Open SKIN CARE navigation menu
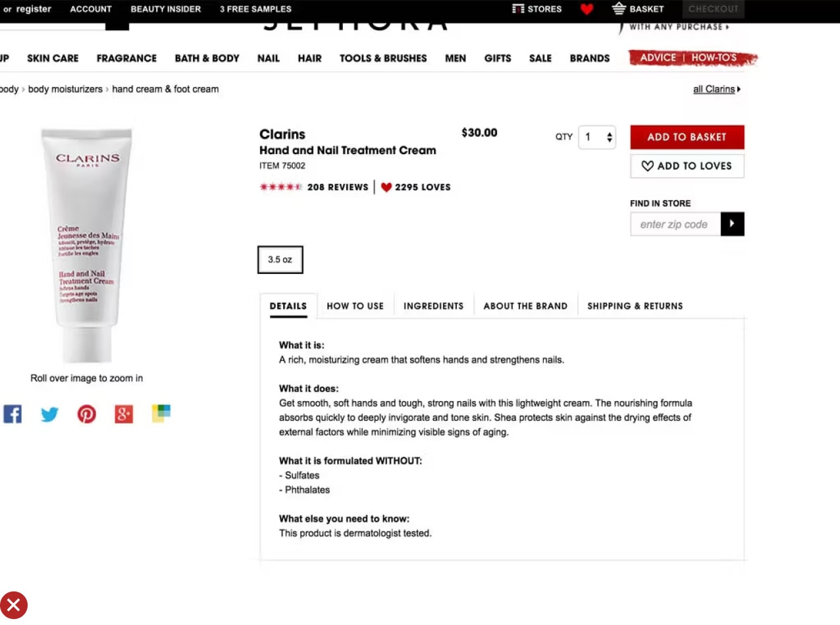The width and height of the screenshot is (840, 625). 53,58
